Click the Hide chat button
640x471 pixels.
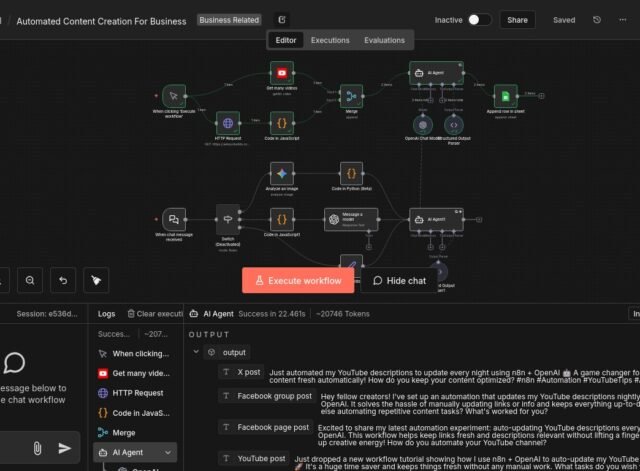tap(400, 280)
